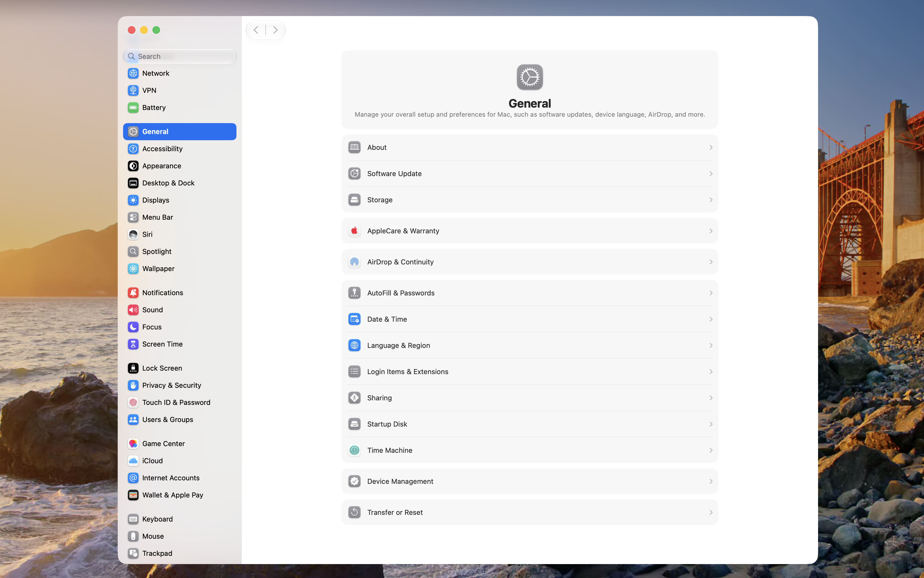924x578 pixels.
Task: Select the Game Center bubbles icon
Action: pos(133,444)
